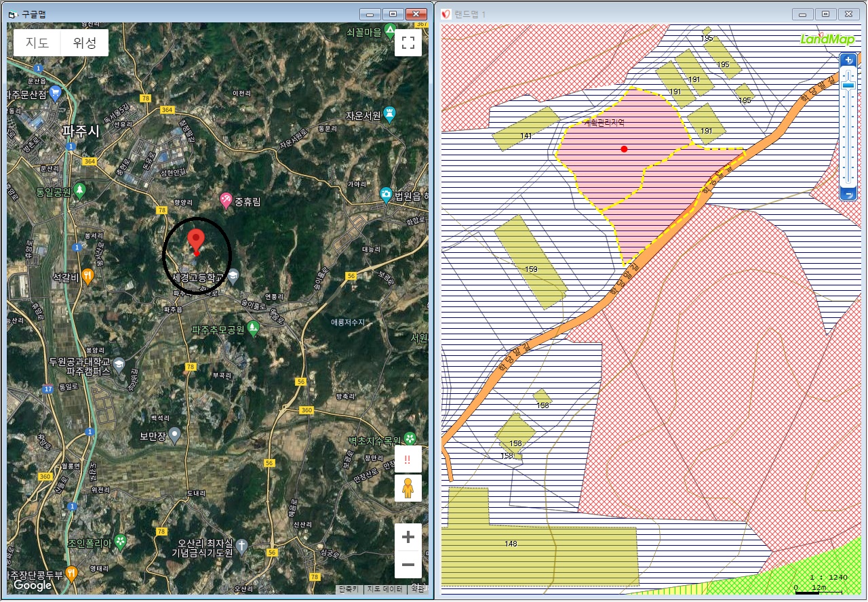Click the LandMap logo
868x602 pixels.
pyautogui.click(x=827, y=39)
